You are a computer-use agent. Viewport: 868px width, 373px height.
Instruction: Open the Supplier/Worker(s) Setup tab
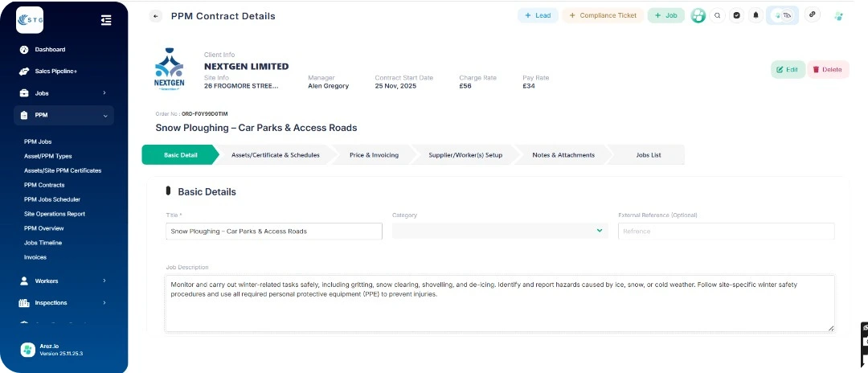pyautogui.click(x=465, y=155)
